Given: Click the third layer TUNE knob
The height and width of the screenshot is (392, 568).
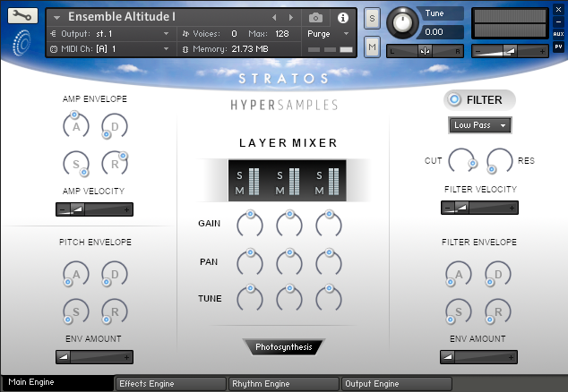Looking at the screenshot, I should coord(329,299).
